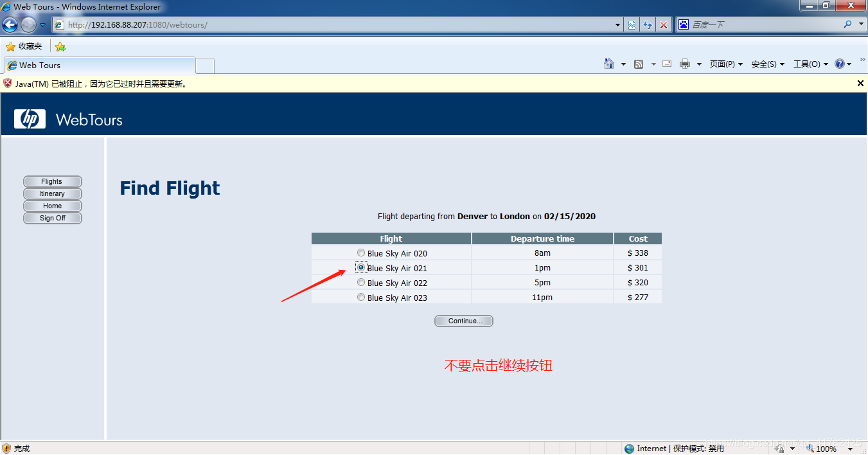Open the Favorites (收藏夹) star button
Screen dimensions: 868x455
(x=24, y=46)
